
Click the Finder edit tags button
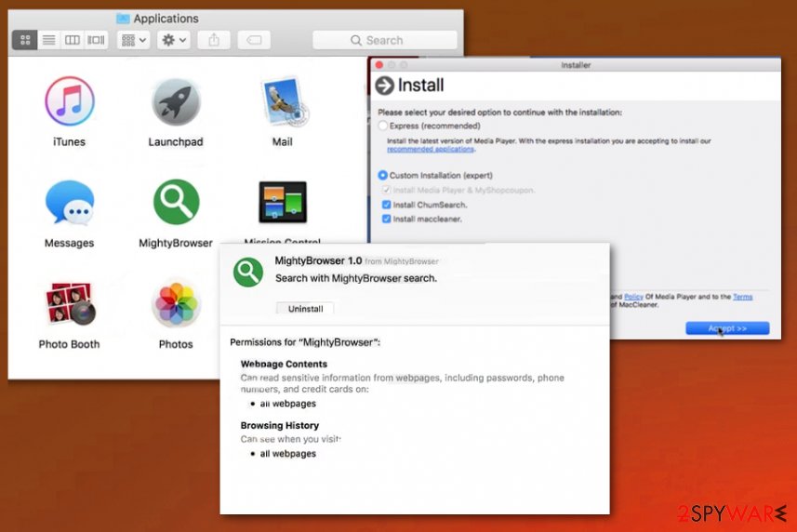tap(254, 40)
